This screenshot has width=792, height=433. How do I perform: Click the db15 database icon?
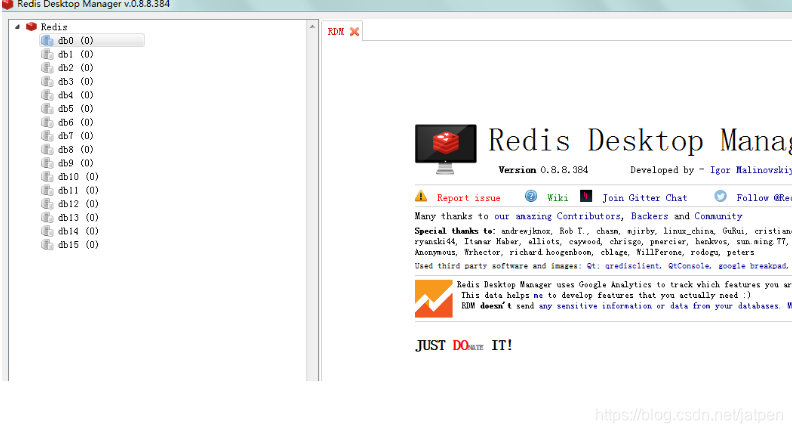tap(47, 245)
